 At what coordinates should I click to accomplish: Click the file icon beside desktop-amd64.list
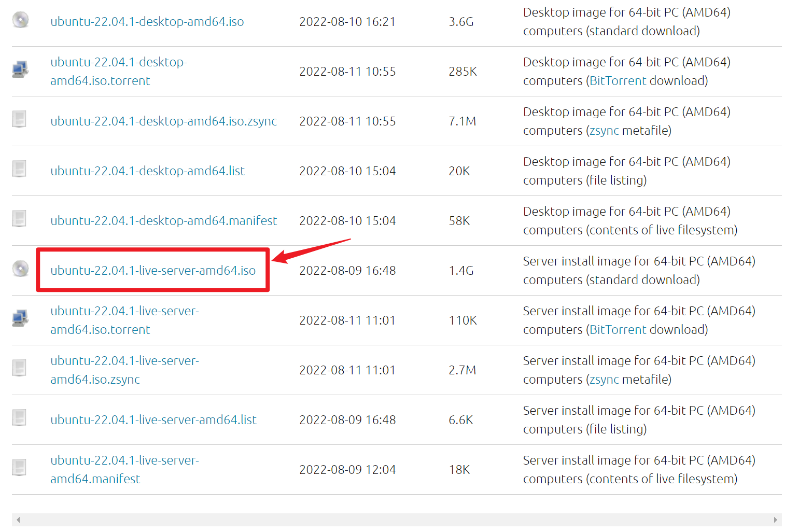(x=19, y=169)
